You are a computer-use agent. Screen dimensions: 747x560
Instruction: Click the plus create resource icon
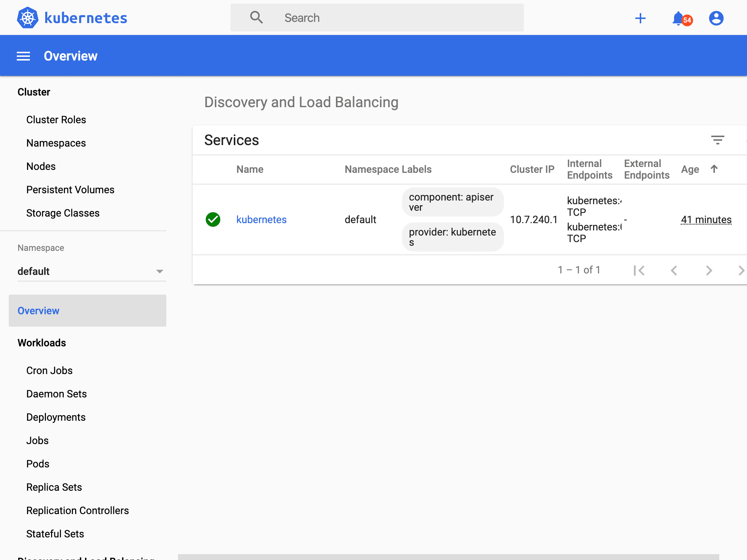pyautogui.click(x=640, y=18)
